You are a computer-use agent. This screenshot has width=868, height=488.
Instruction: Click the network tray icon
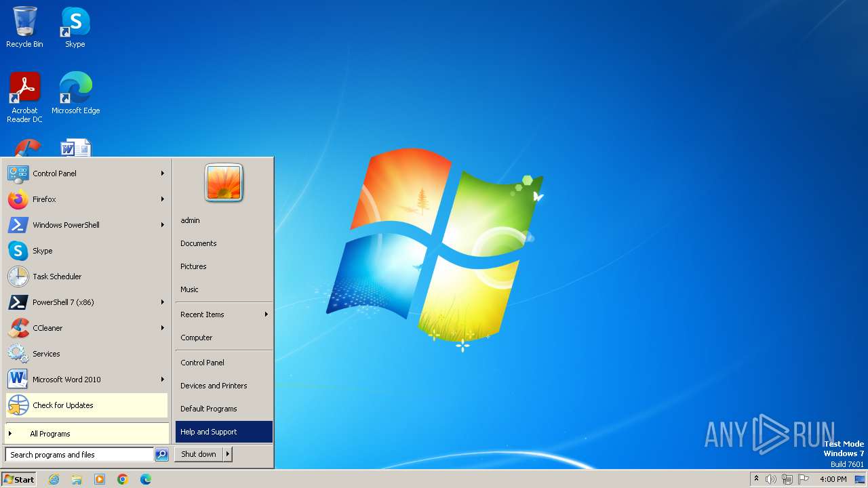click(787, 479)
